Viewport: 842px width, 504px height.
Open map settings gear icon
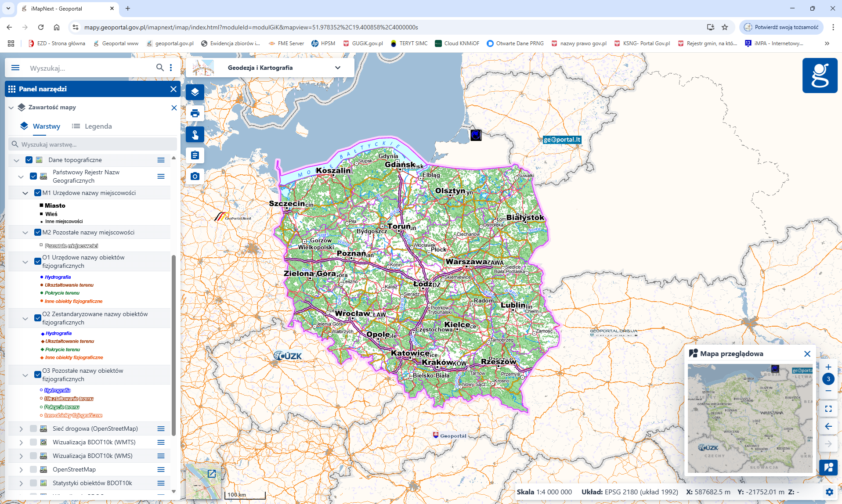[829, 492]
